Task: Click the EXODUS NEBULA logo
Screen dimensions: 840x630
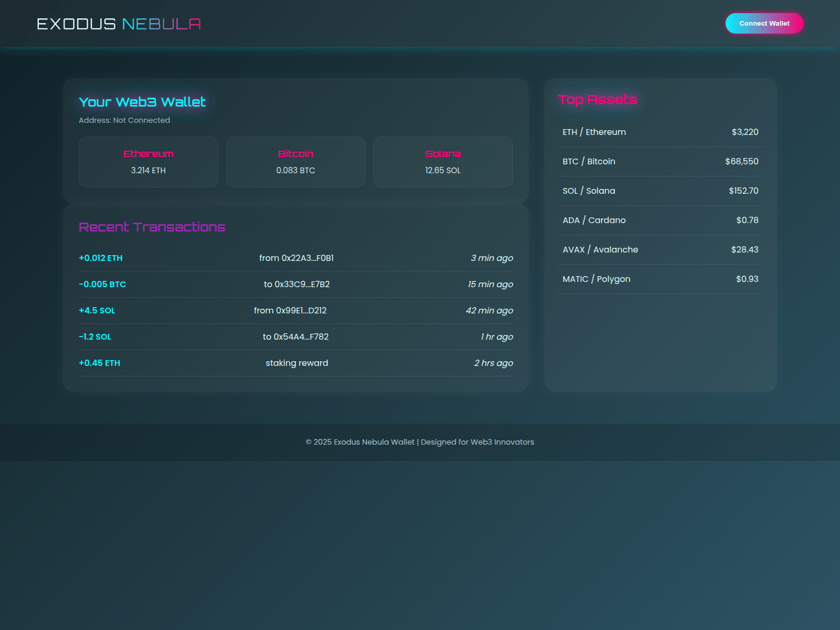Action: tap(118, 23)
